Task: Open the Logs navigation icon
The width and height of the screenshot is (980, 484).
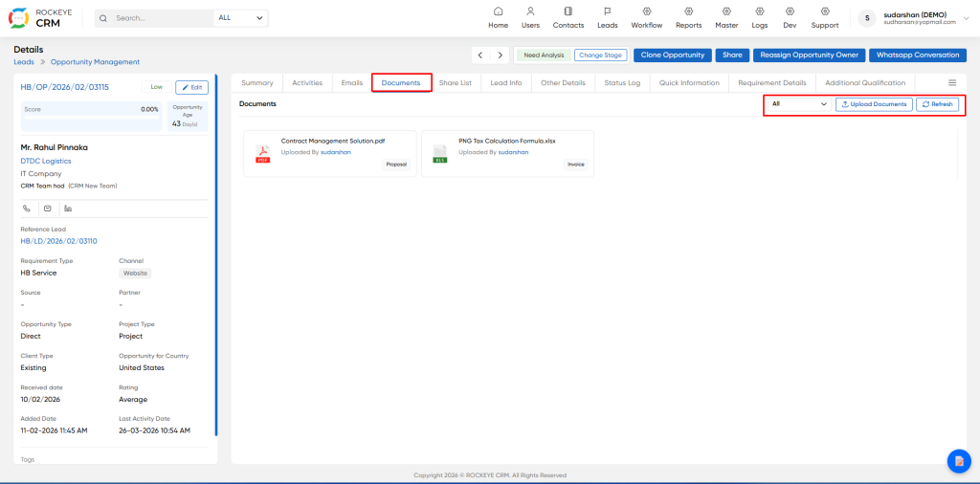Action: tap(759, 11)
